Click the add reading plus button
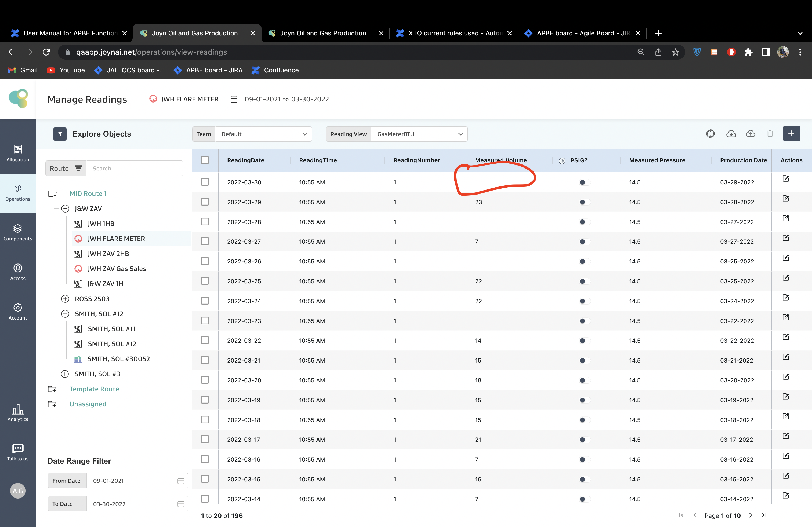This screenshot has height=527, width=812. pos(791,134)
